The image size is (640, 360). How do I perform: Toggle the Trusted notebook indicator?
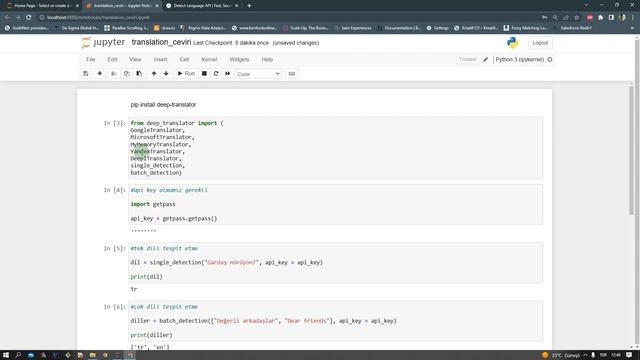tap(467, 60)
